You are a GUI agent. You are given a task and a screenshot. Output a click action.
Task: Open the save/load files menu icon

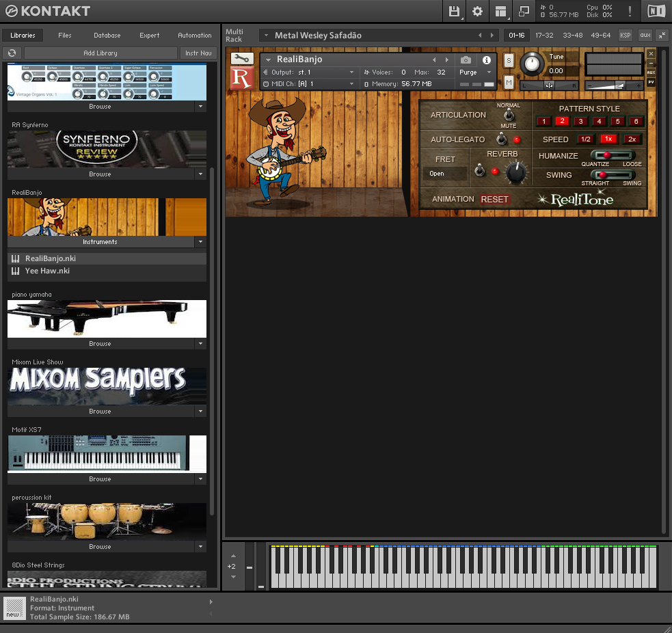[454, 11]
